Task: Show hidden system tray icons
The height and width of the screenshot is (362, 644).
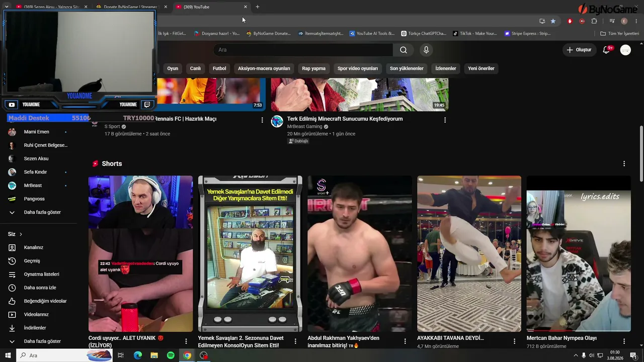Action: click(576, 355)
